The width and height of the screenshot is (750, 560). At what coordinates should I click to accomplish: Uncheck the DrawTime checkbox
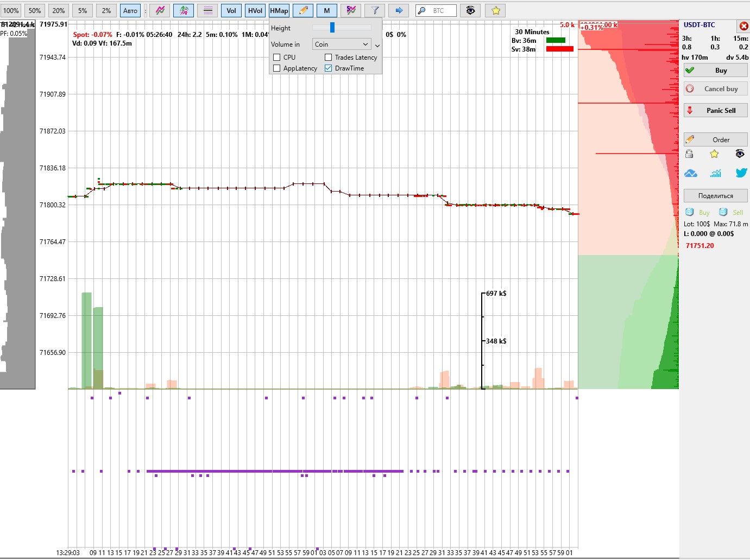329,68
